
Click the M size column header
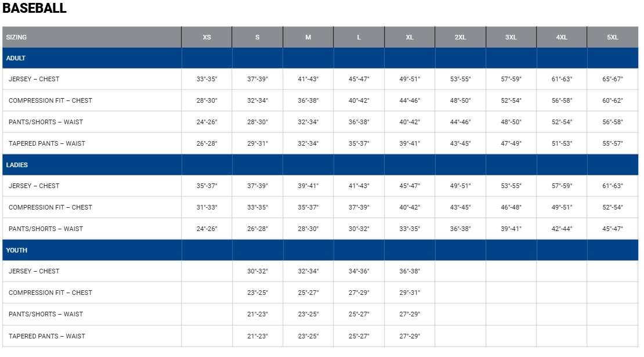pyautogui.click(x=308, y=37)
